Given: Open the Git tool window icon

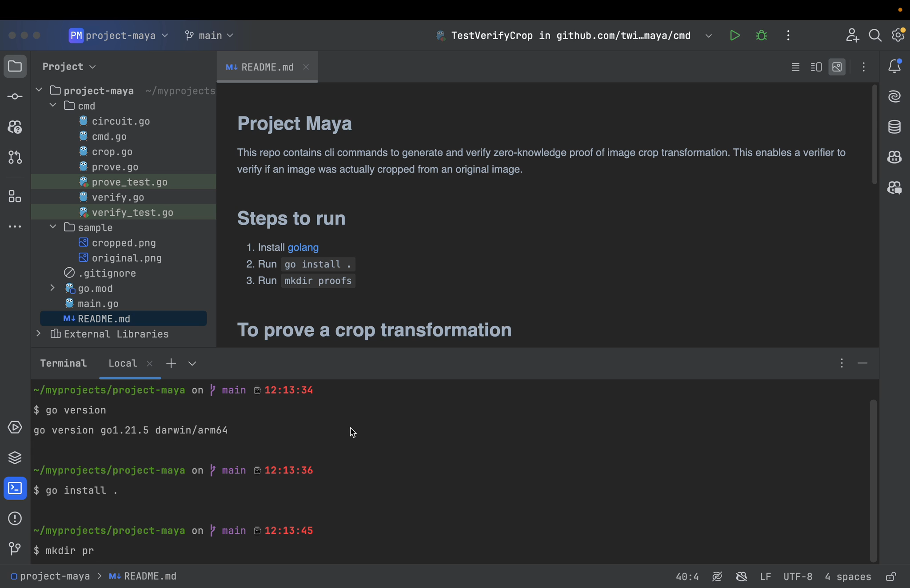Looking at the screenshot, I should tap(15, 548).
